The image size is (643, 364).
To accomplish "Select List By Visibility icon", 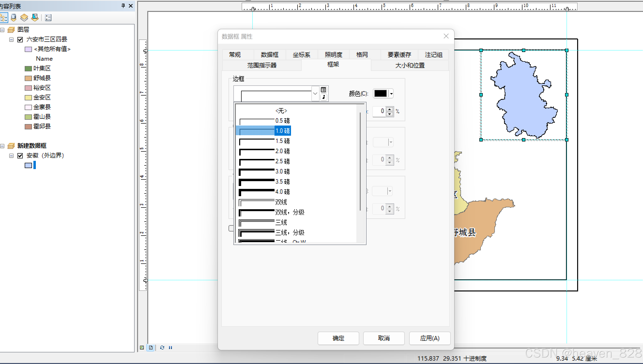I will pos(24,17).
